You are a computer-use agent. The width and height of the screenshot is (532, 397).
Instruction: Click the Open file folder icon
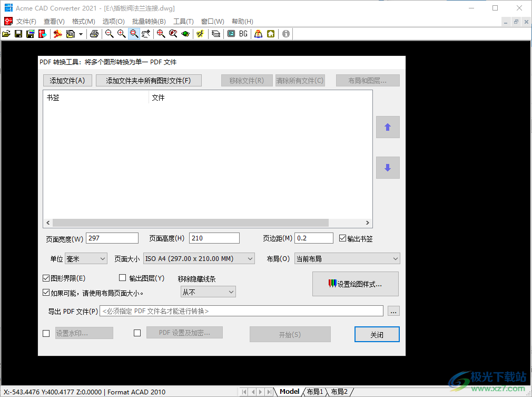tap(6, 34)
